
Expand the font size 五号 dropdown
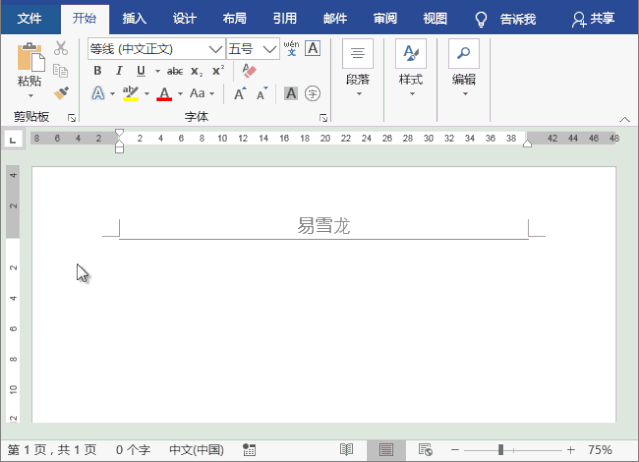click(x=270, y=48)
